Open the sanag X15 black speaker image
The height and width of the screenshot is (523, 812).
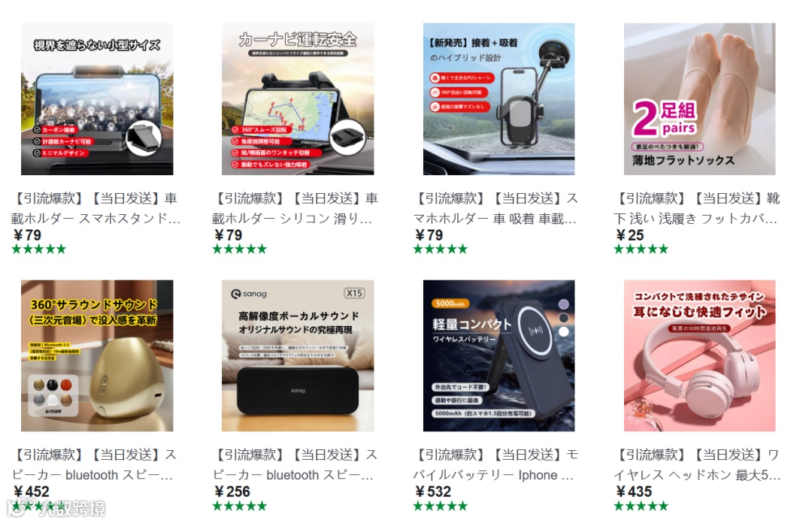tap(298, 355)
